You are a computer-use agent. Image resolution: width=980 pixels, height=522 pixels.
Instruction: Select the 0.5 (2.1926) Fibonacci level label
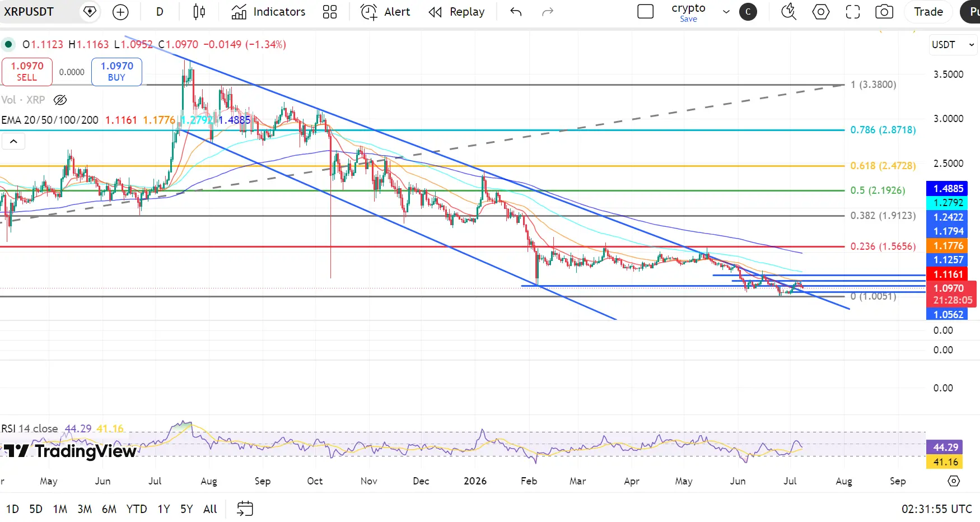(x=878, y=190)
